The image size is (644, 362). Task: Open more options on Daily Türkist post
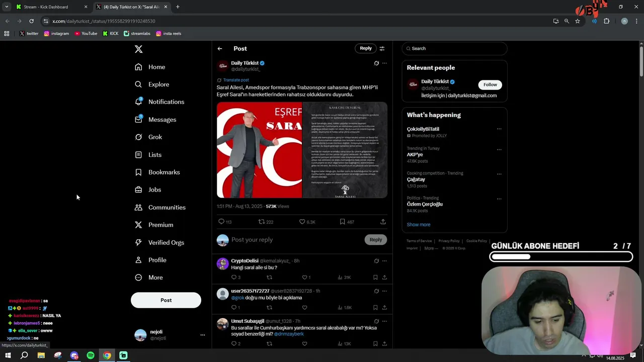coord(384,63)
